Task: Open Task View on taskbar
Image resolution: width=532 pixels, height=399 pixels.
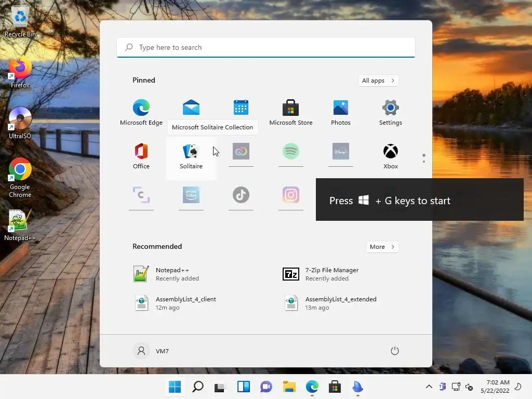Action: (220, 387)
